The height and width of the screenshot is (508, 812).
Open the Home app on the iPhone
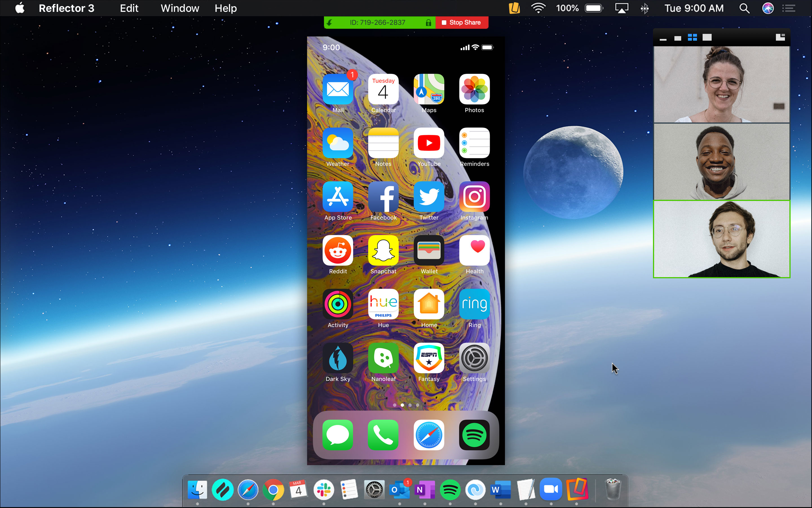pos(429,305)
